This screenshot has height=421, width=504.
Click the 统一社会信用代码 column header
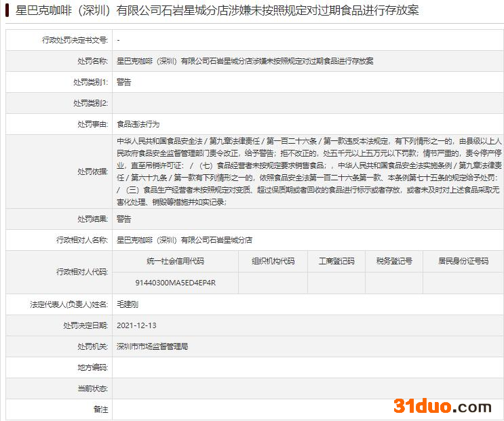175,261
